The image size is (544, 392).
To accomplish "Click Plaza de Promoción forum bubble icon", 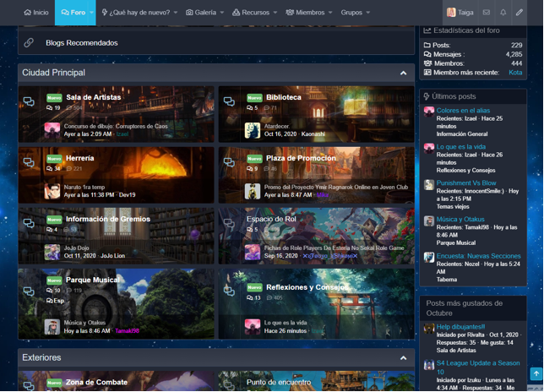I will (229, 162).
